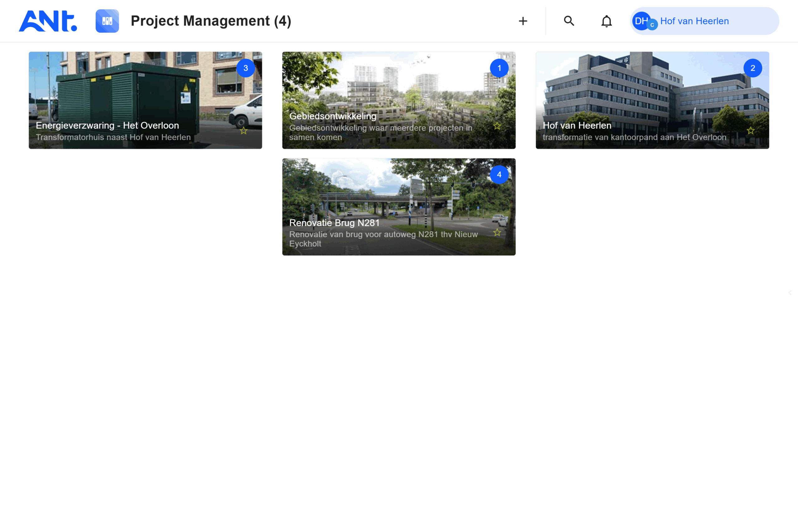Click the ANT logo

coord(48,21)
